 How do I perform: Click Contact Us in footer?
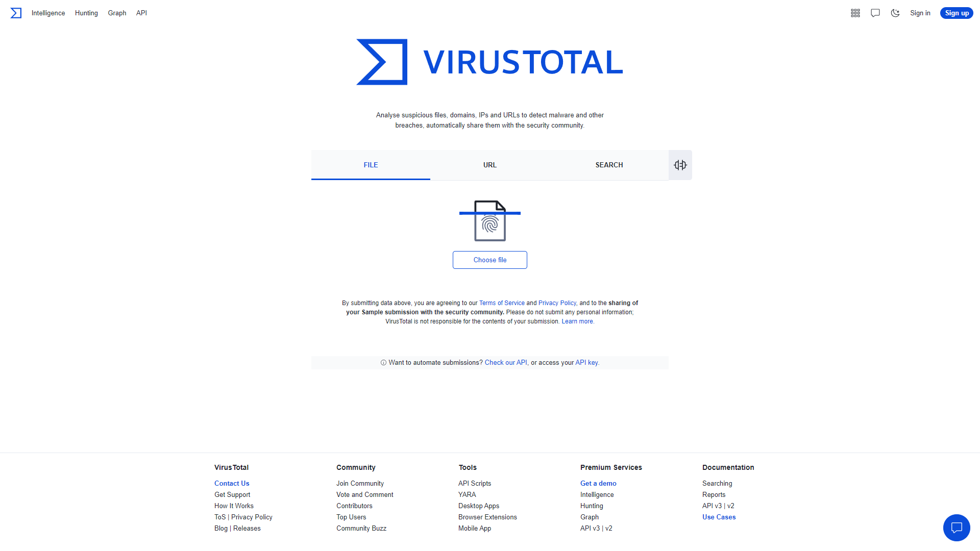232,483
